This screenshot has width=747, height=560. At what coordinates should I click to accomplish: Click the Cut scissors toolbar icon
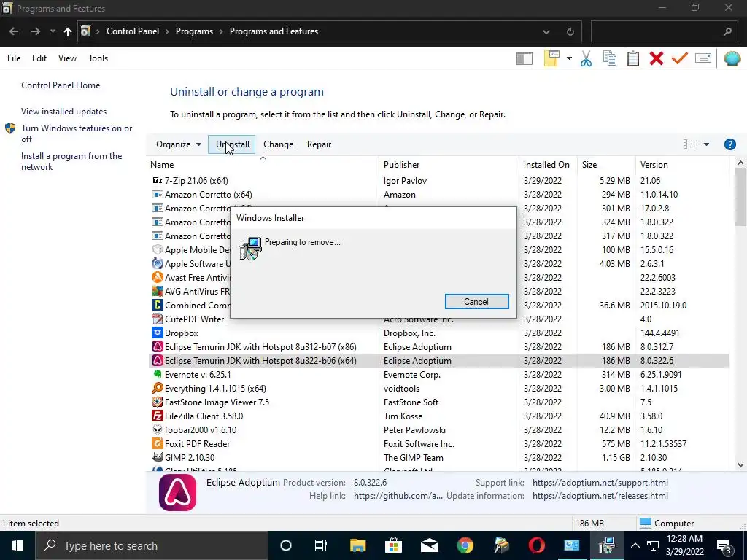click(x=586, y=58)
